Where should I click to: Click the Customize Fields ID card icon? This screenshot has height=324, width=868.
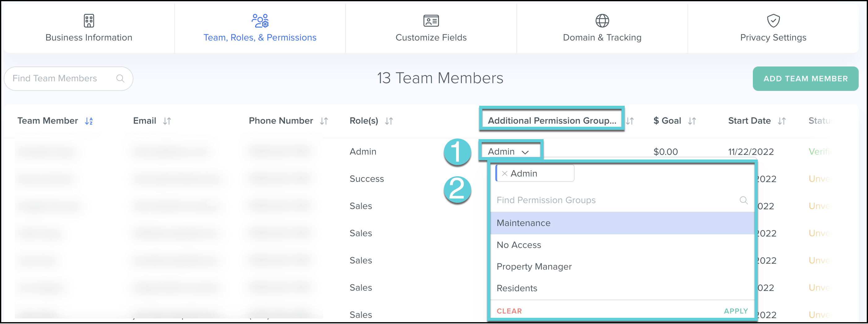tap(431, 20)
